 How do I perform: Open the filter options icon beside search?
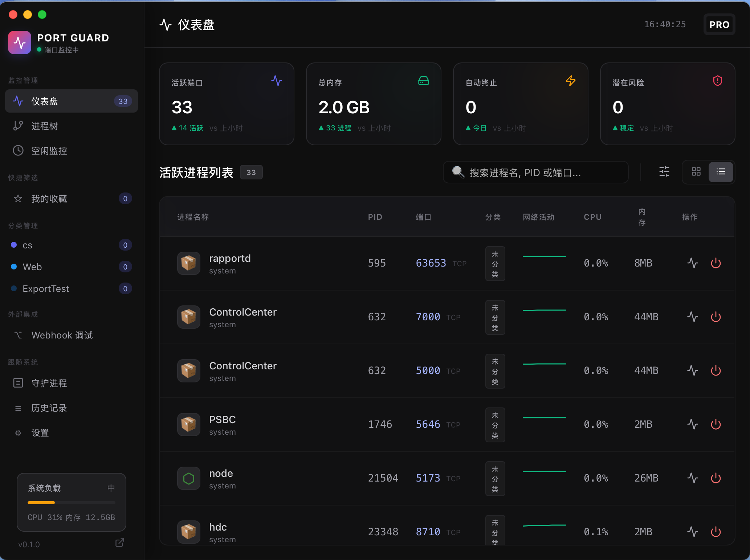click(x=664, y=172)
